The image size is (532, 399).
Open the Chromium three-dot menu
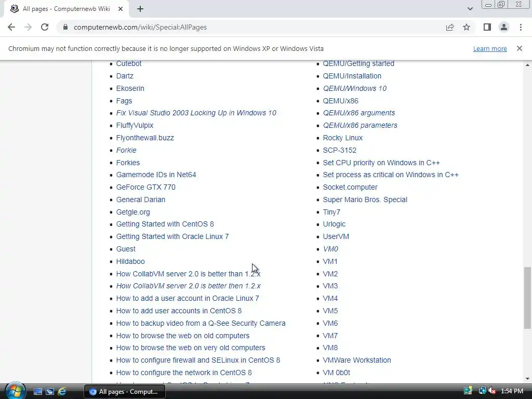pyautogui.click(x=521, y=27)
